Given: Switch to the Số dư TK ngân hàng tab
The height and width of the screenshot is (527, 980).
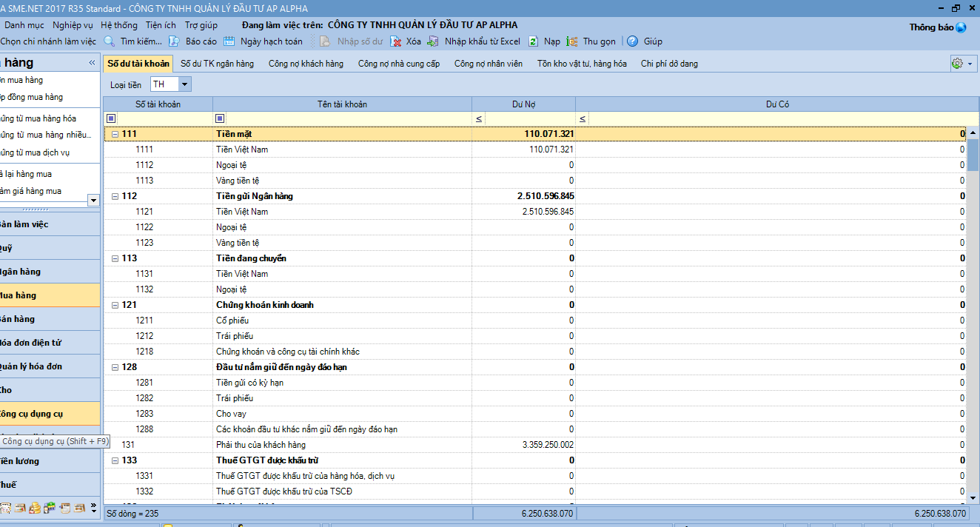Looking at the screenshot, I should click(x=218, y=64).
